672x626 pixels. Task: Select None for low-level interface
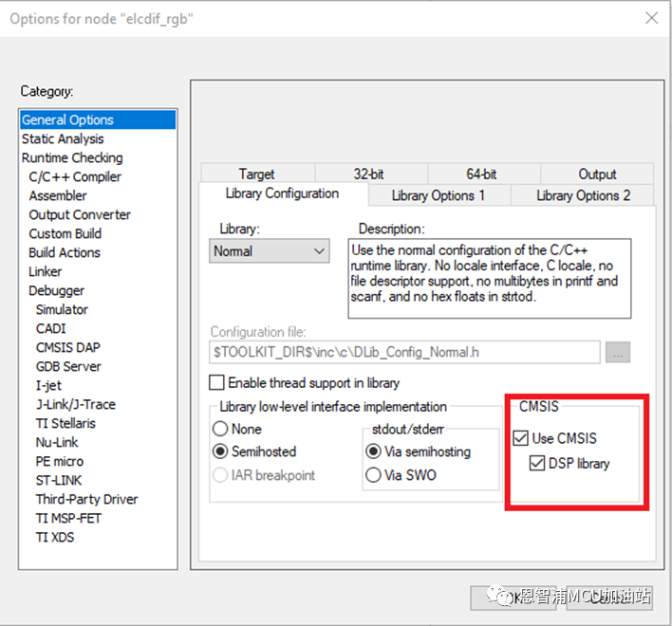pos(220,429)
